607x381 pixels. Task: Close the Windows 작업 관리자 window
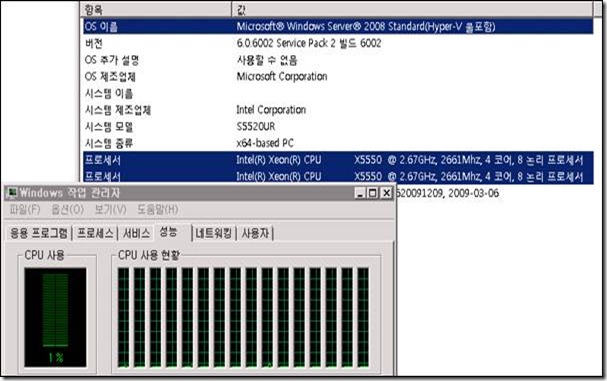[x=386, y=192]
